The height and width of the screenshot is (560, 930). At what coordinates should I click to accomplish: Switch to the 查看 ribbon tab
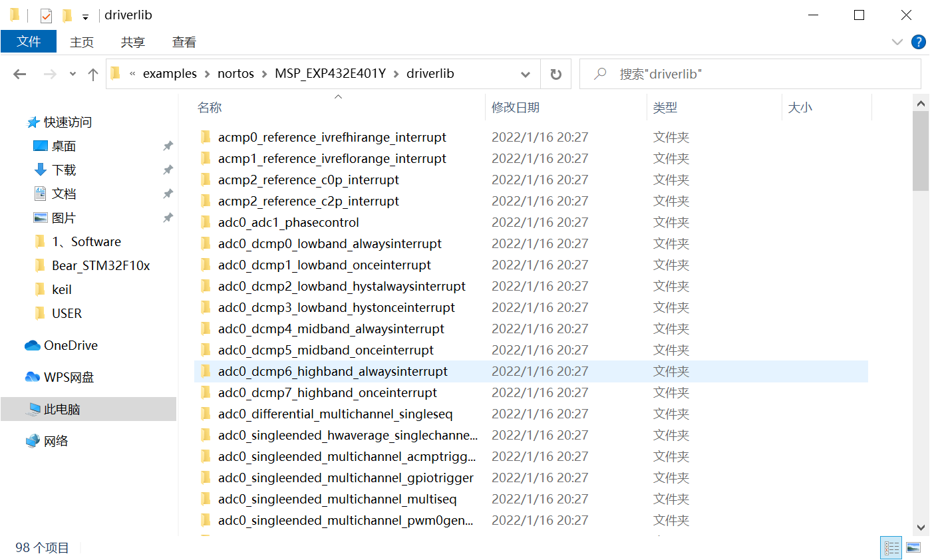184,42
